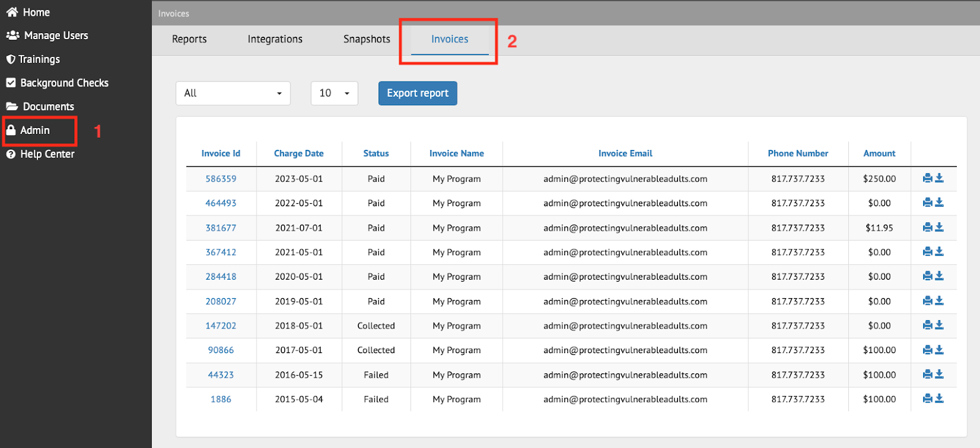Download invoice 464493

point(940,203)
